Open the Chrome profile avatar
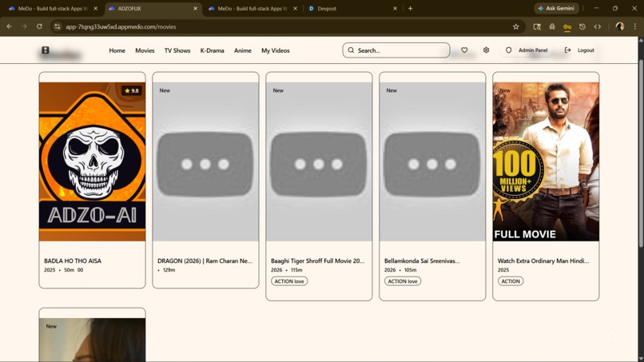The width and height of the screenshot is (644, 362). pos(620,26)
